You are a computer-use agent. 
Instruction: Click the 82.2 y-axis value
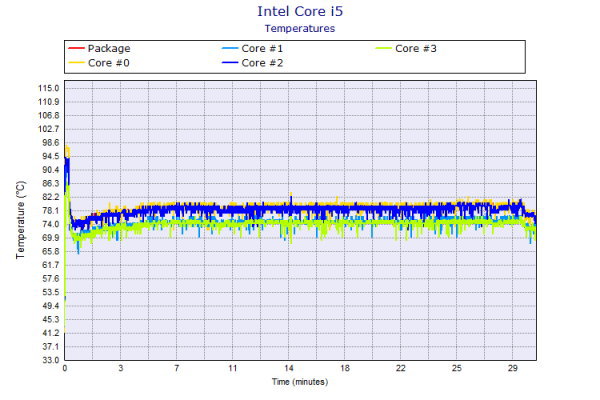pos(51,197)
